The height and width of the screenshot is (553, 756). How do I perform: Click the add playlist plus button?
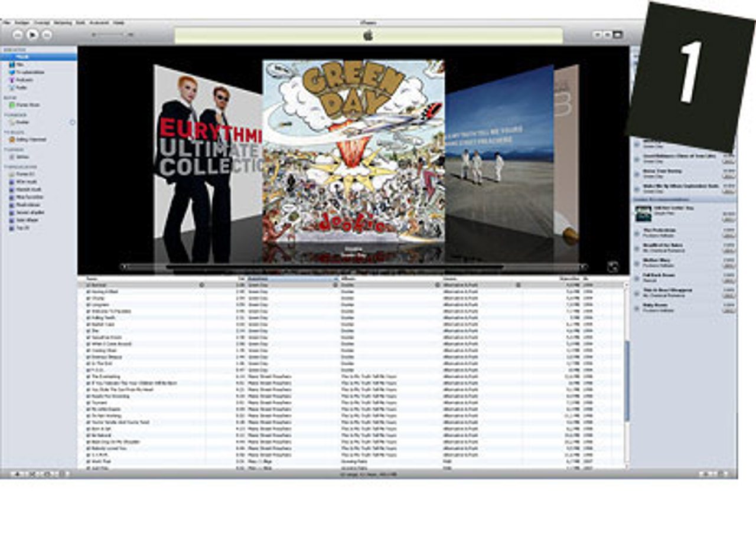tap(17, 474)
